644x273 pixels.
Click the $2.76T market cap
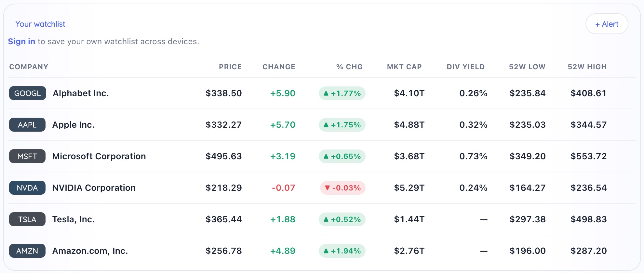pyautogui.click(x=409, y=251)
